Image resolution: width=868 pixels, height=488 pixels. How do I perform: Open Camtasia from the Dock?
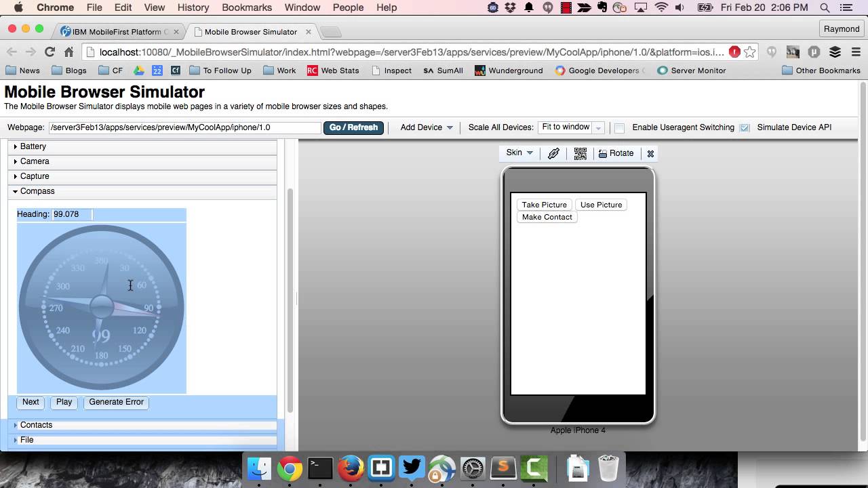click(x=534, y=468)
